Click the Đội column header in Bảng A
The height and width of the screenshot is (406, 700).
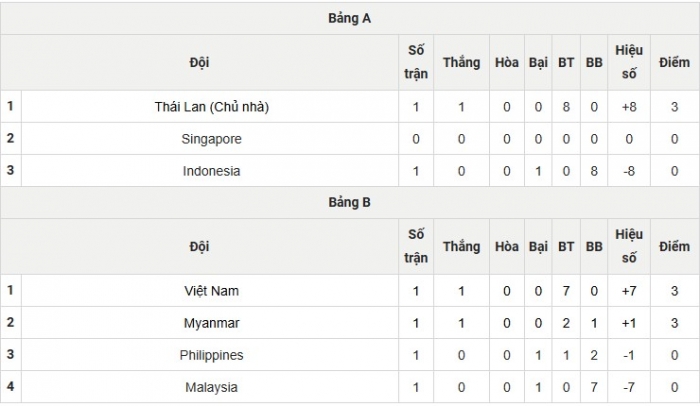coord(200,62)
